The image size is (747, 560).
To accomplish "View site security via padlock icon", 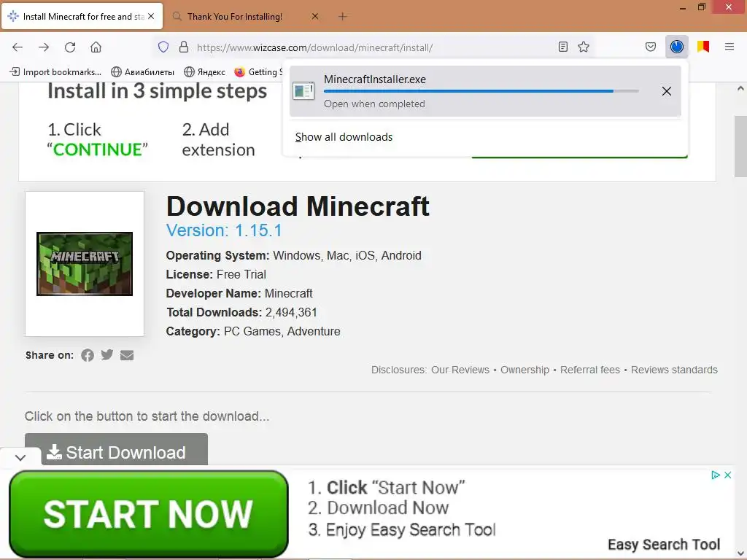I will coord(183,47).
